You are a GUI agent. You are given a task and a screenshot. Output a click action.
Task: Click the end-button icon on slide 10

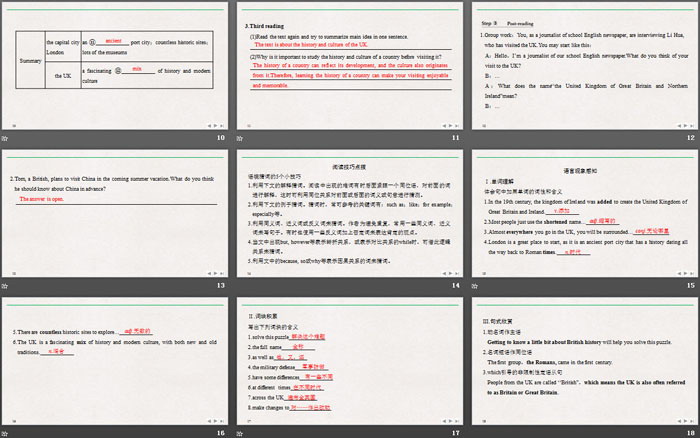point(222,126)
